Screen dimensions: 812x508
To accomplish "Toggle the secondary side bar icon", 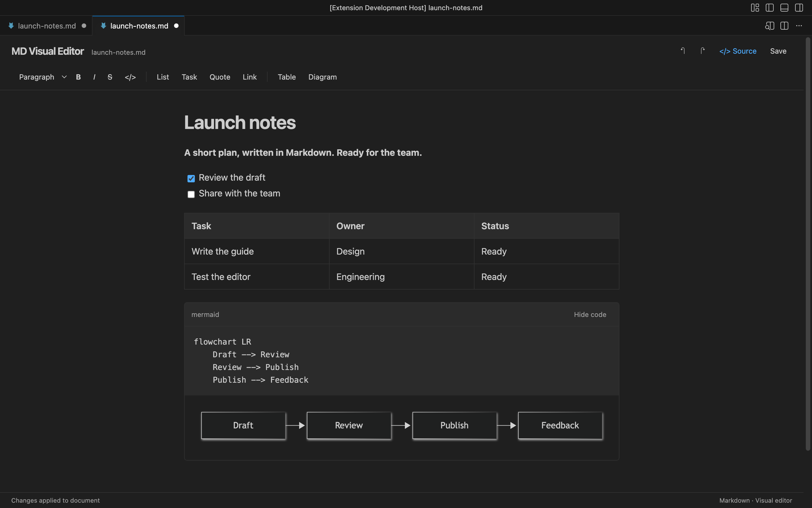I will (799, 8).
